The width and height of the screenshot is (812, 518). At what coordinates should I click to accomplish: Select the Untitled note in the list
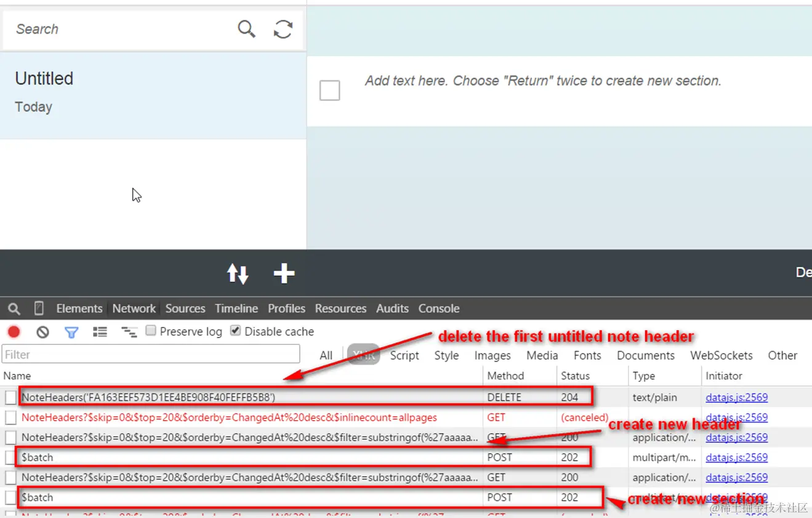coord(153,95)
